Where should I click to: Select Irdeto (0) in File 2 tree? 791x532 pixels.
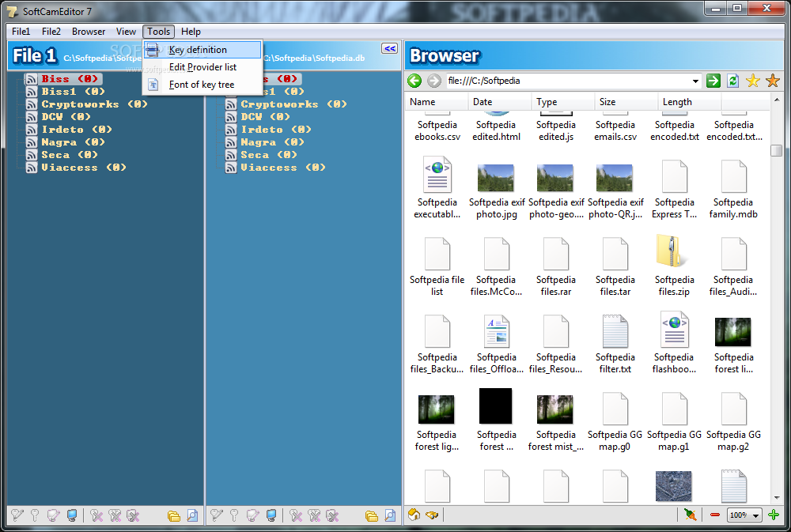click(276, 129)
